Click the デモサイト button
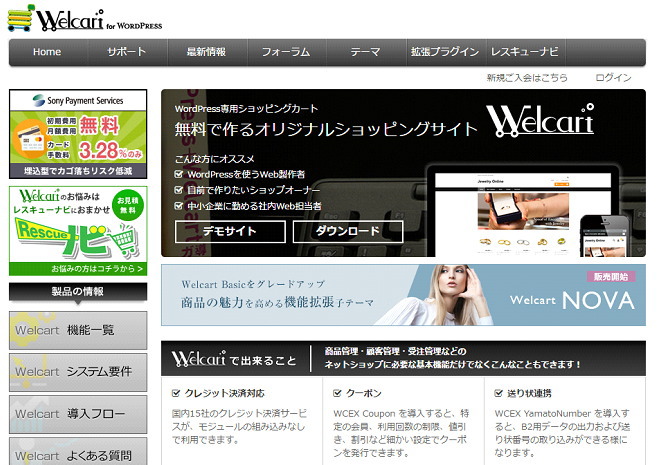 pos(230,232)
